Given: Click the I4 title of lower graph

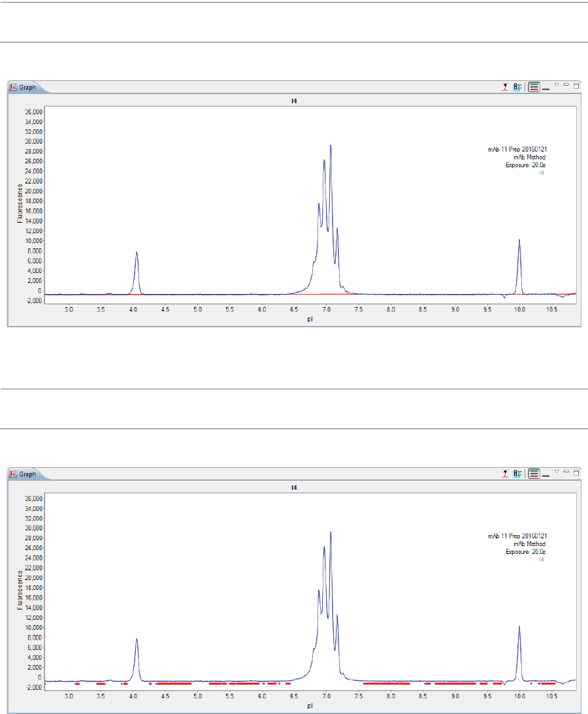Looking at the screenshot, I should (x=294, y=488).
